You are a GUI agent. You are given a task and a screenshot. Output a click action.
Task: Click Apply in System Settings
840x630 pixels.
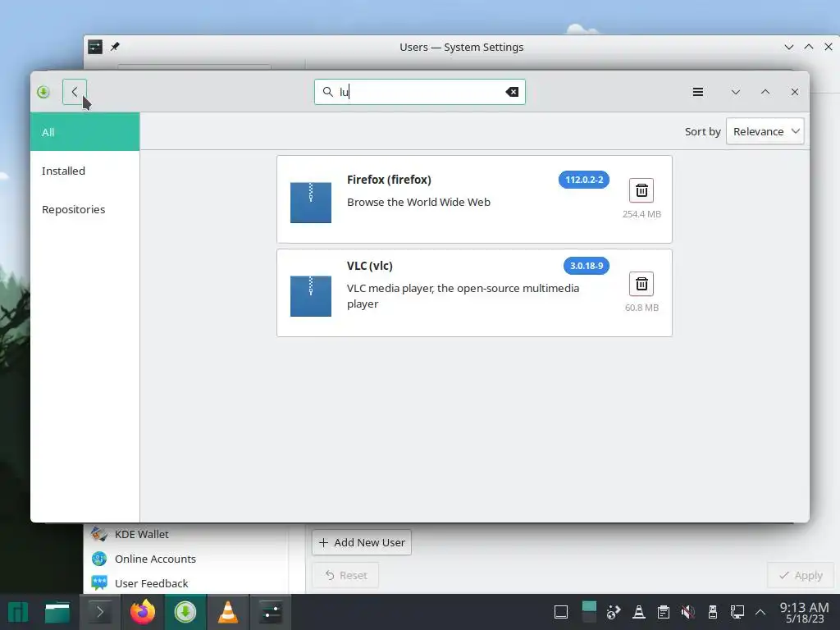point(801,575)
